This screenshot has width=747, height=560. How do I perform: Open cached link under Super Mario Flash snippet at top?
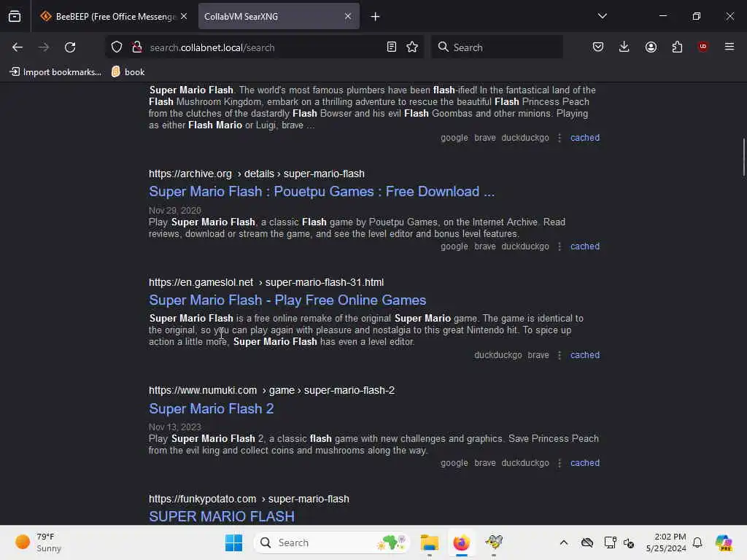pyautogui.click(x=585, y=138)
